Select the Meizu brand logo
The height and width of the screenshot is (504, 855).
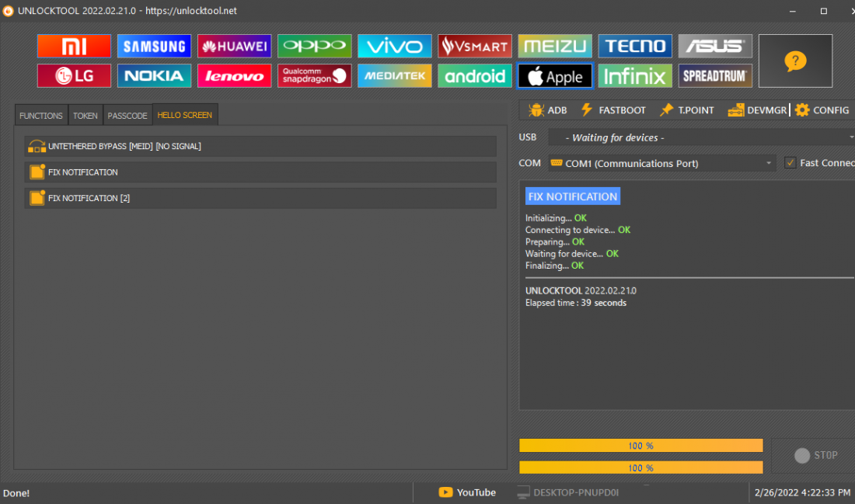pos(555,47)
